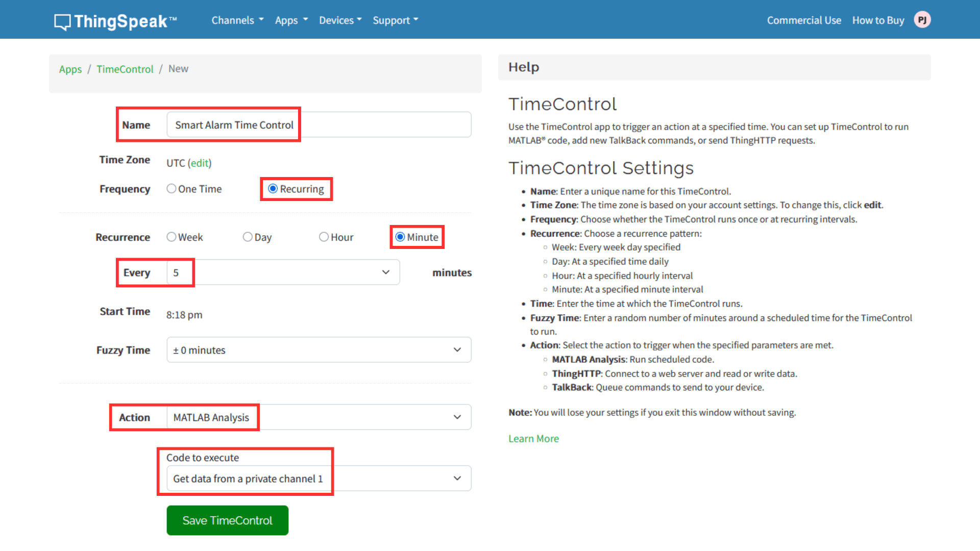Viewport: 980px width, 551px height.
Task: Select Recurring frequency
Action: click(273, 189)
